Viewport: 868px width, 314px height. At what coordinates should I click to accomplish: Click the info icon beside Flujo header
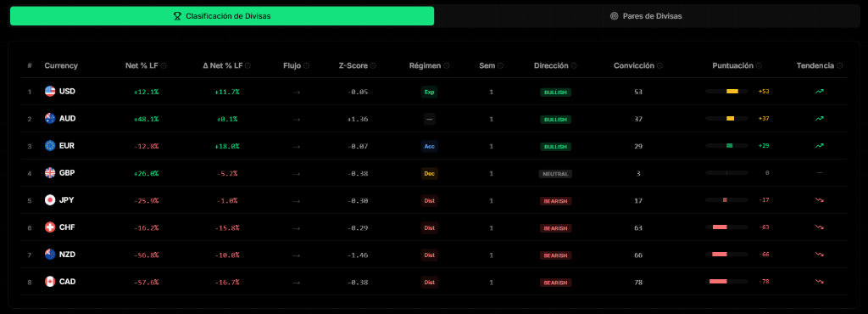point(307,66)
